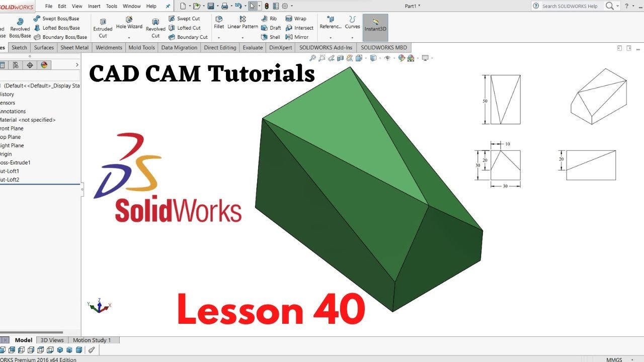The image size is (644, 362).
Task: Click the MMGS unit system status text
Action: 614,359
